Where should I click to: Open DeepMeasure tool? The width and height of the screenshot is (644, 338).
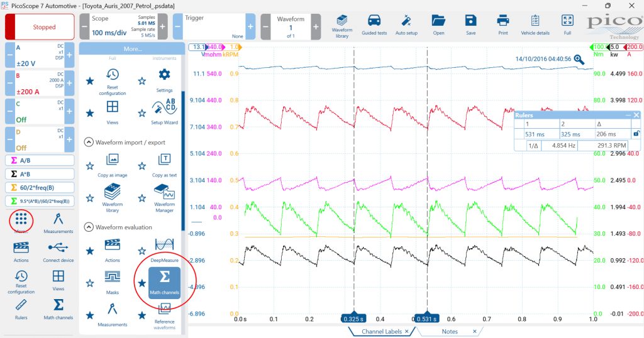point(164,251)
